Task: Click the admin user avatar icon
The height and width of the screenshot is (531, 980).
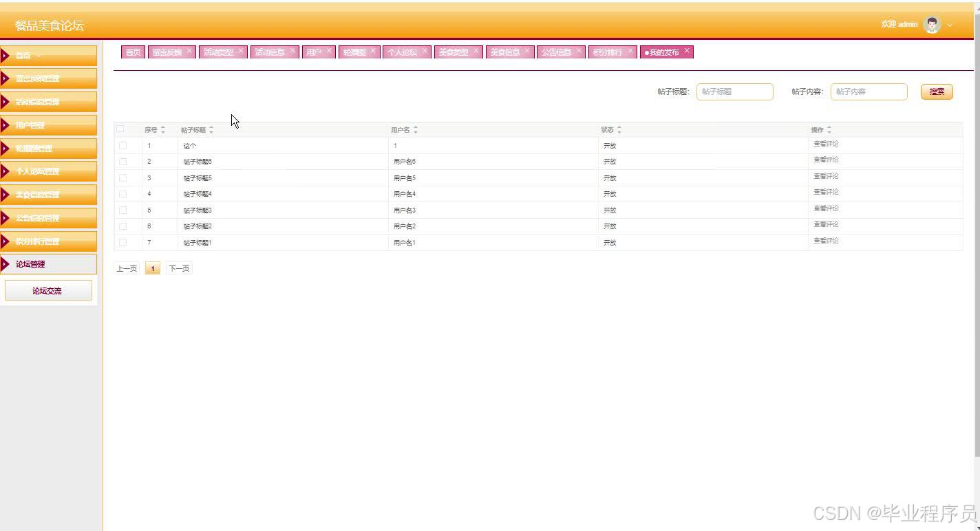Action: (x=932, y=25)
